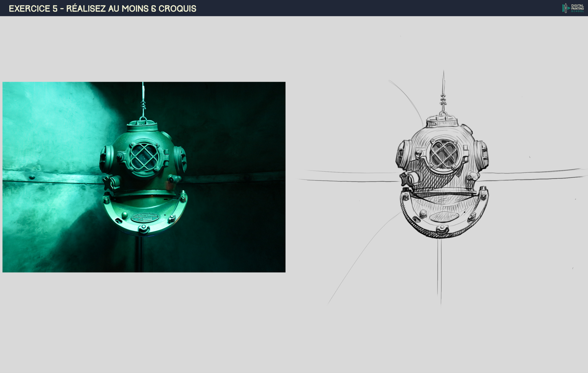Click the Exercice 5 title heading
Image resolution: width=588 pixels, height=373 pixels.
click(x=103, y=8)
